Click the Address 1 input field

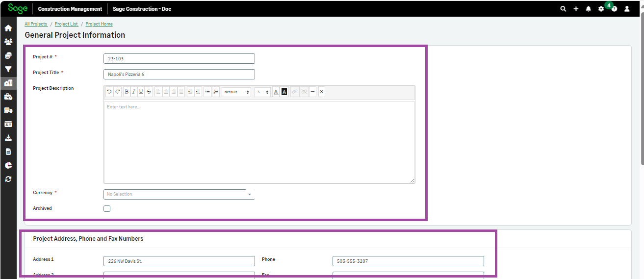click(179, 261)
